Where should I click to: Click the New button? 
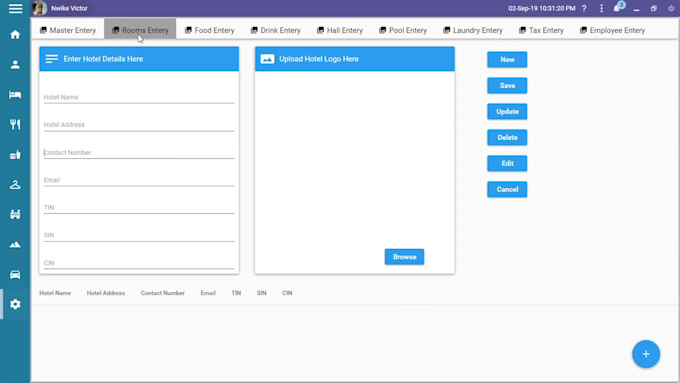(x=507, y=60)
